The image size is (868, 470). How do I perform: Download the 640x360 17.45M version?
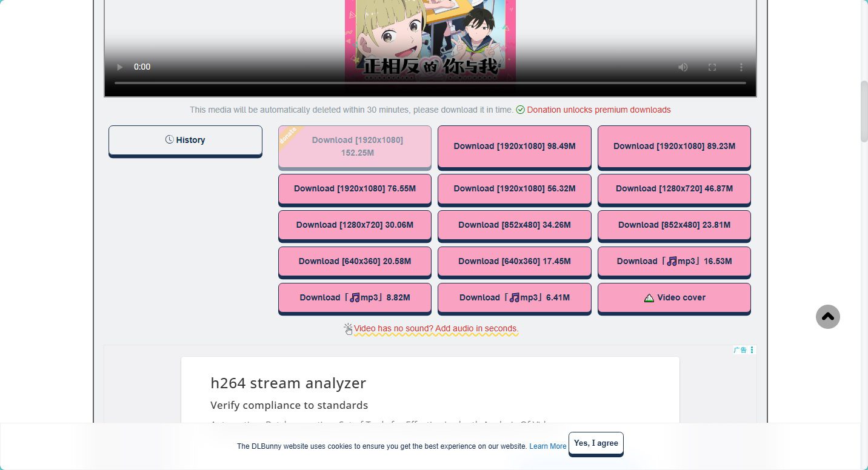(x=514, y=261)
